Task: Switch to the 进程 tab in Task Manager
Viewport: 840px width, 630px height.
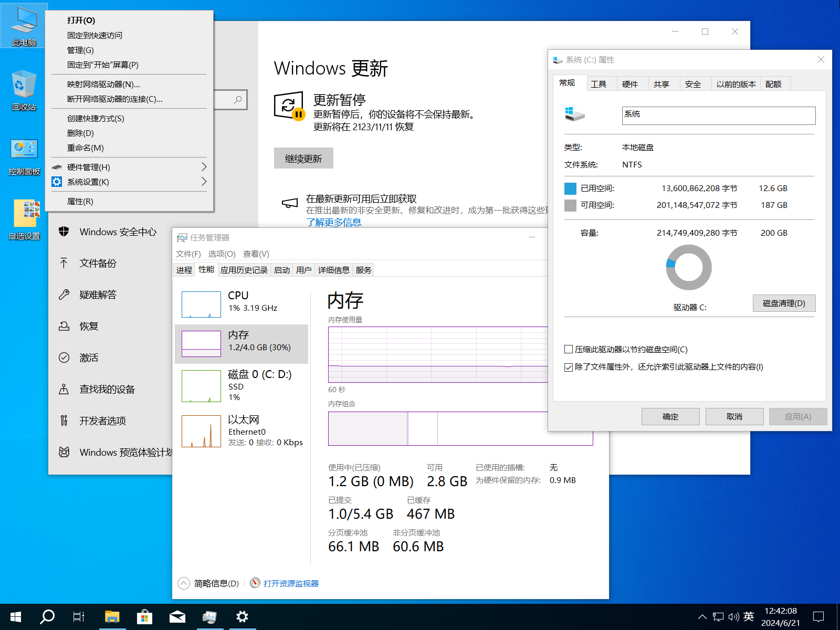Action: pyautogui.click(x=184, y=270)
